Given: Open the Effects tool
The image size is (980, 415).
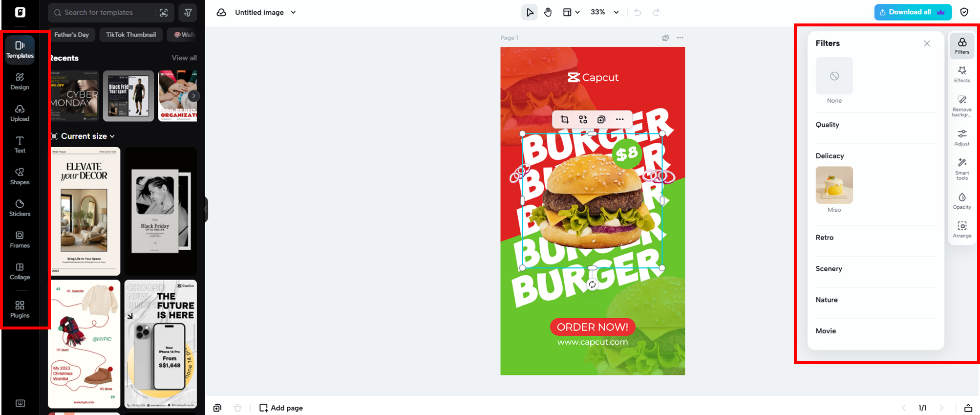Looking at the screenshot, I should coord(962,74).
